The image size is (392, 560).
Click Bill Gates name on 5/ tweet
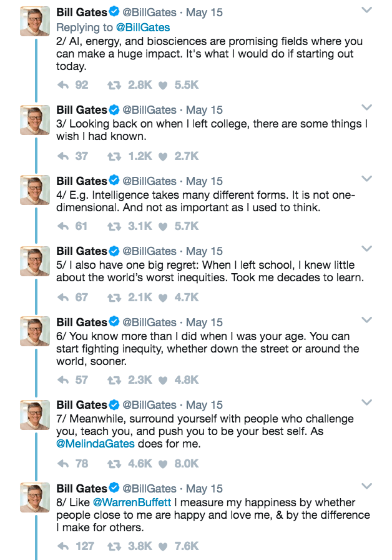coord(82,251)
